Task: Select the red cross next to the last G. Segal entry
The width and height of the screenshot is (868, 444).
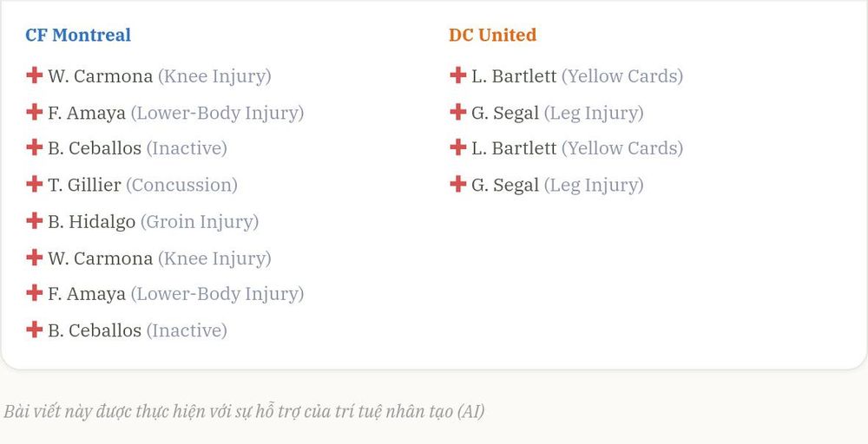Action: pos(457,184)
